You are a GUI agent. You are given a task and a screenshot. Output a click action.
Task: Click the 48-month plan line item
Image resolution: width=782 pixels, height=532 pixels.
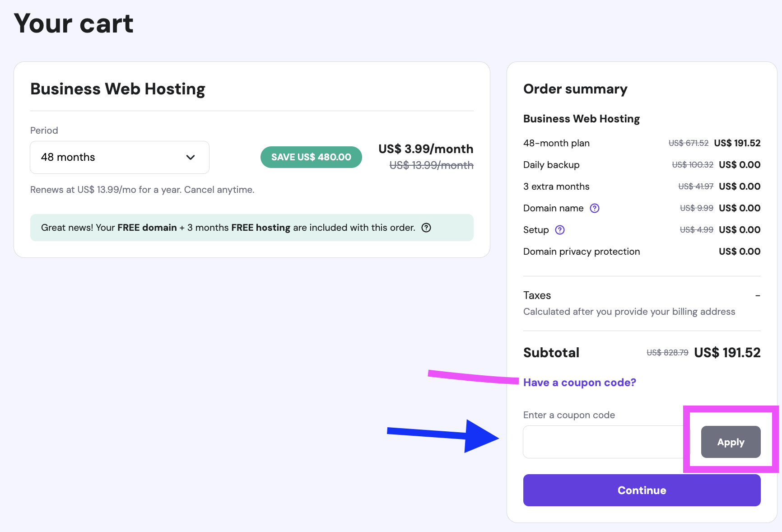pos(556,143)
